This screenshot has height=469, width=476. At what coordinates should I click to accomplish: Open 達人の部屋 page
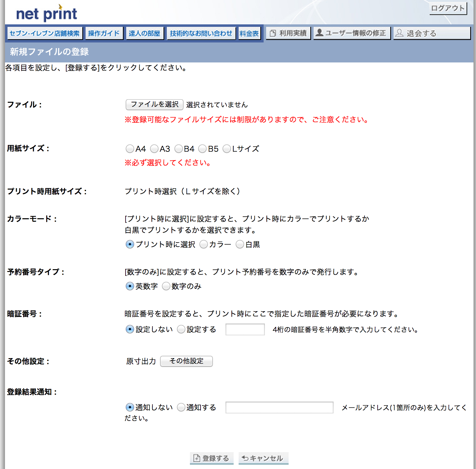[x=145, y=33]
